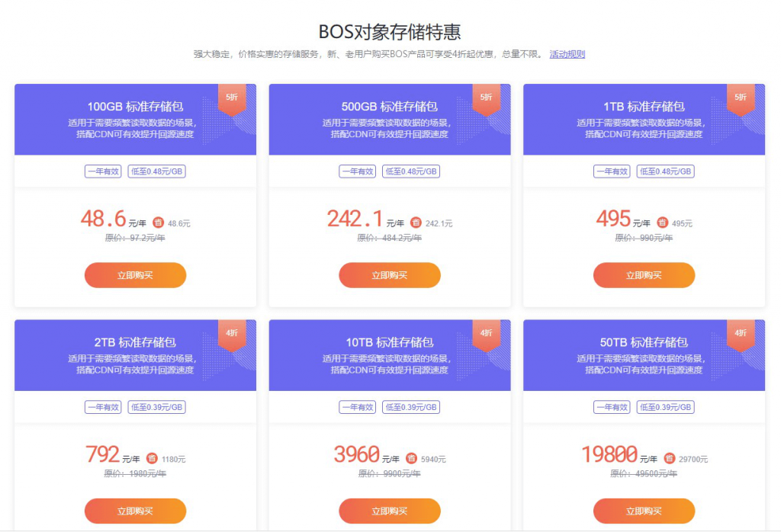Click 立即购买 on the 100GB storage package
This screenshot has width=781, height=532.
point(135,275)
